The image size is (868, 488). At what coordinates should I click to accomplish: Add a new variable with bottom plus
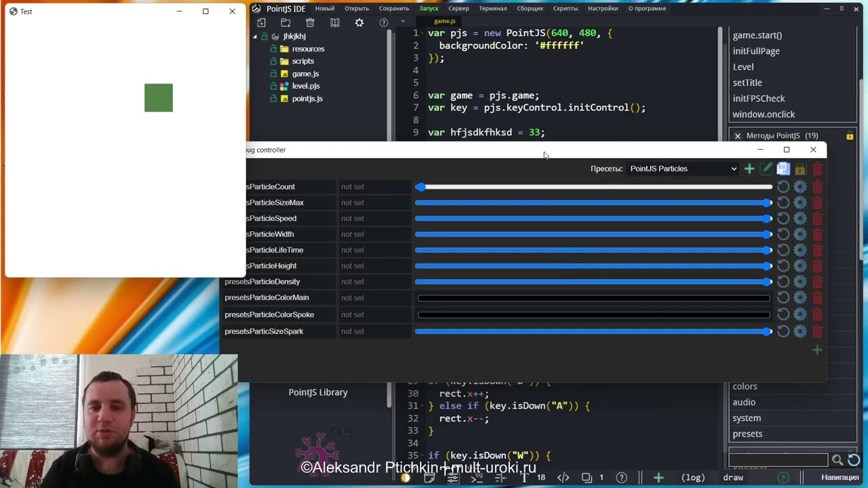point(817,350)
